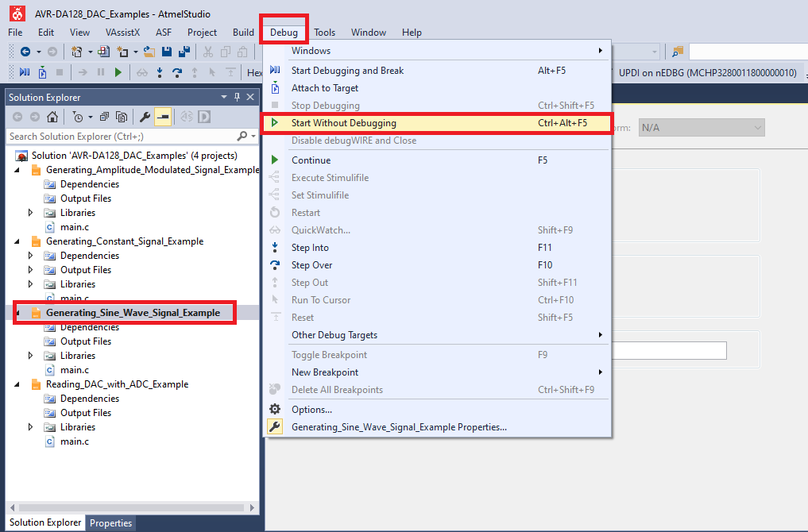Open the VAssistX menu
Image resolution: width=808 pixels, height=532 pixels.
[x=122, y=33]
